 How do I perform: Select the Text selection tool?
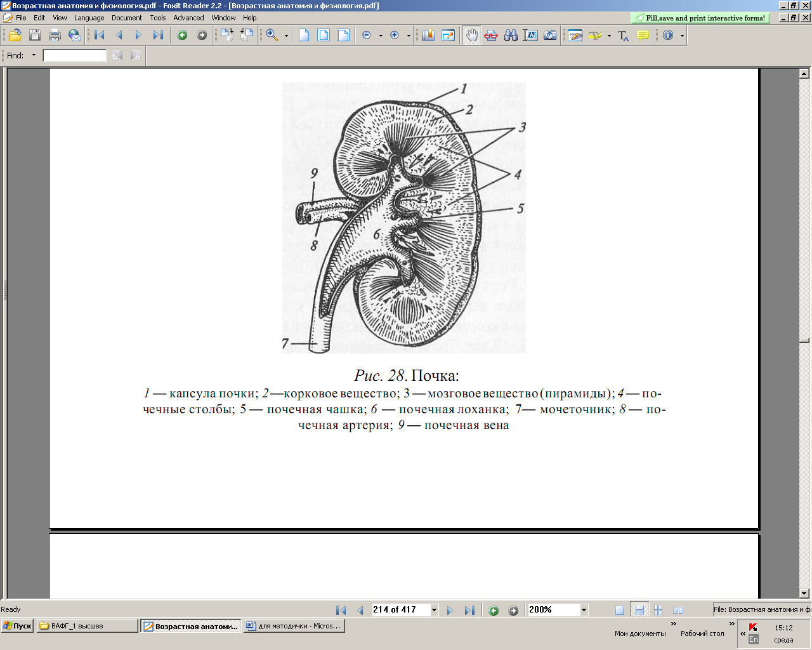pyautogui.click(x=530, y=36)
